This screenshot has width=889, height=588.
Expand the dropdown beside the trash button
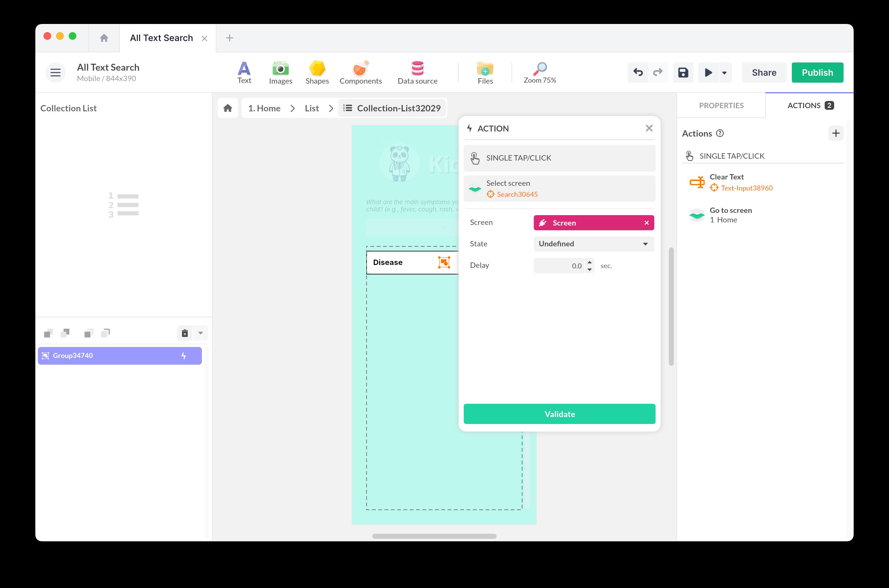pos(200,332)
